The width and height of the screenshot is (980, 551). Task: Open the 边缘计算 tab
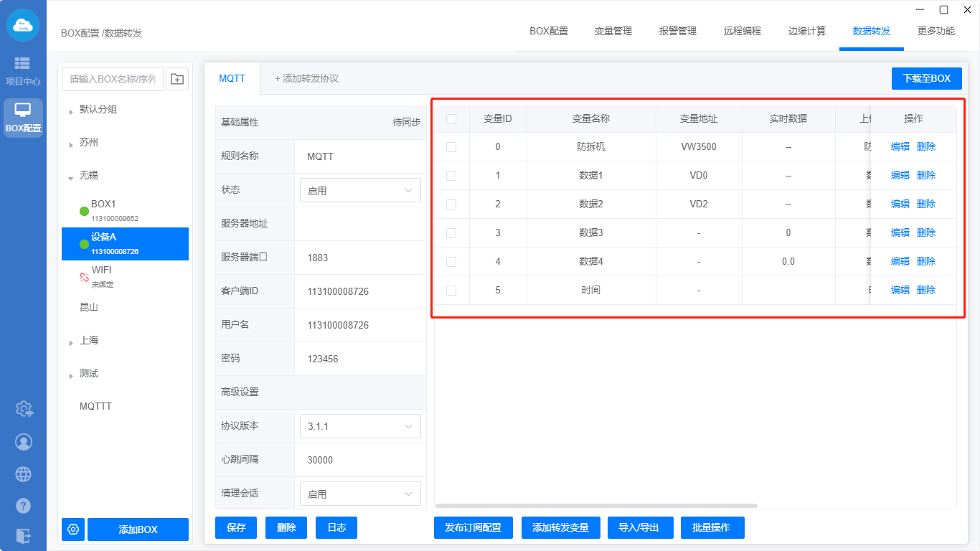pos(806,31)
